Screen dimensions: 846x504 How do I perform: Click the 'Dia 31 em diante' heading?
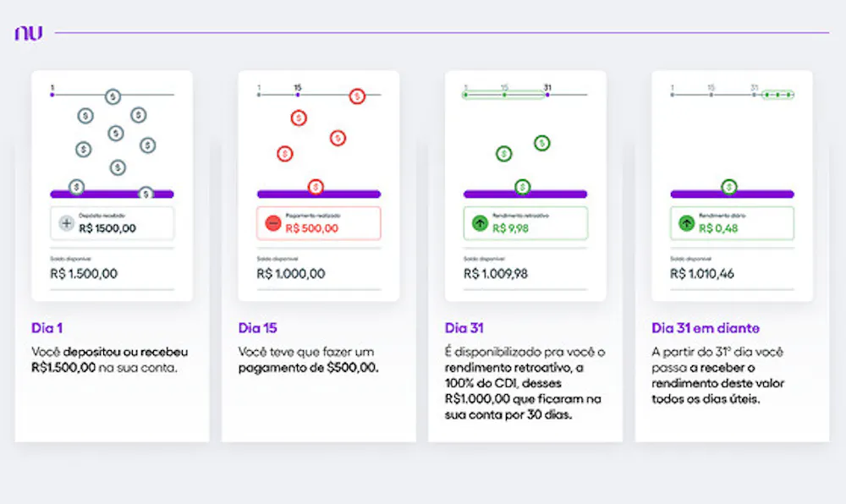click(706, 328)
